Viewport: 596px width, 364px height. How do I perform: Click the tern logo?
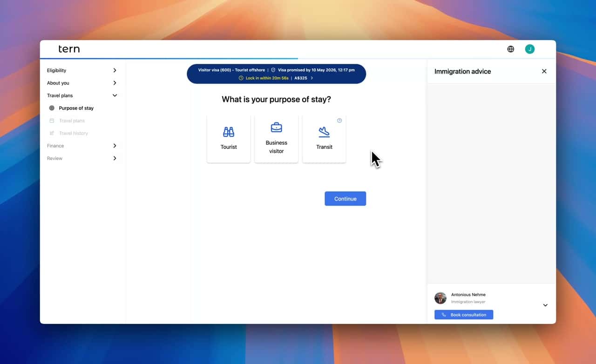tap(69, 49)
